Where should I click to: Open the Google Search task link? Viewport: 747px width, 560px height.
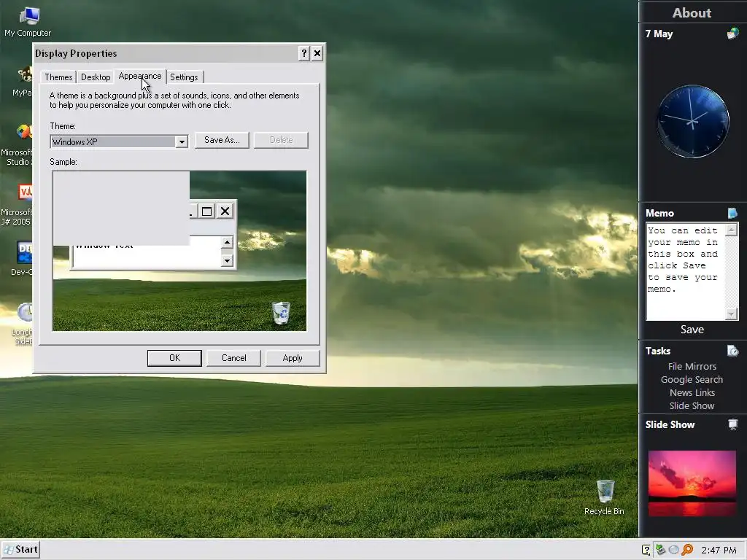[x=692, y=379]
